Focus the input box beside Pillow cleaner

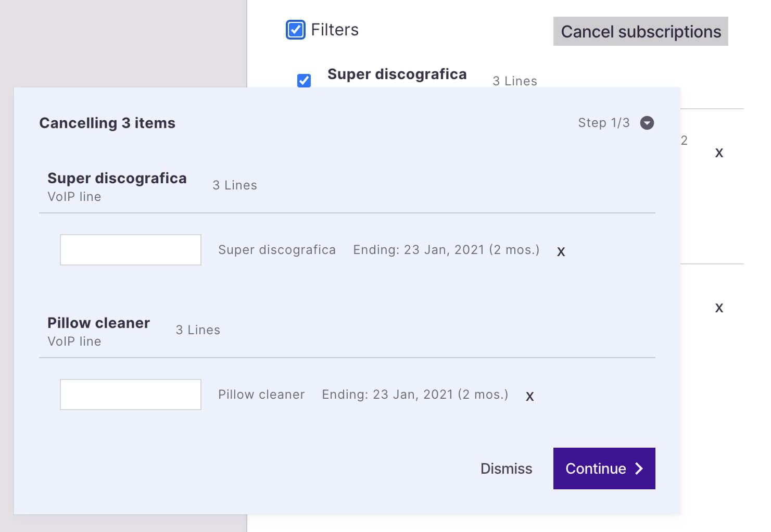pyautogui.click(x=131, y=395)
